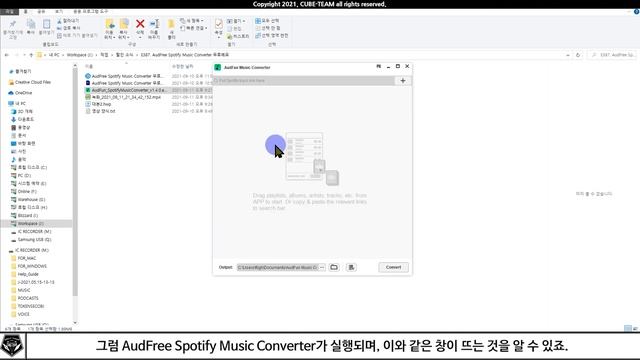Click the back arrow in Explorer

tap(7, 55)
